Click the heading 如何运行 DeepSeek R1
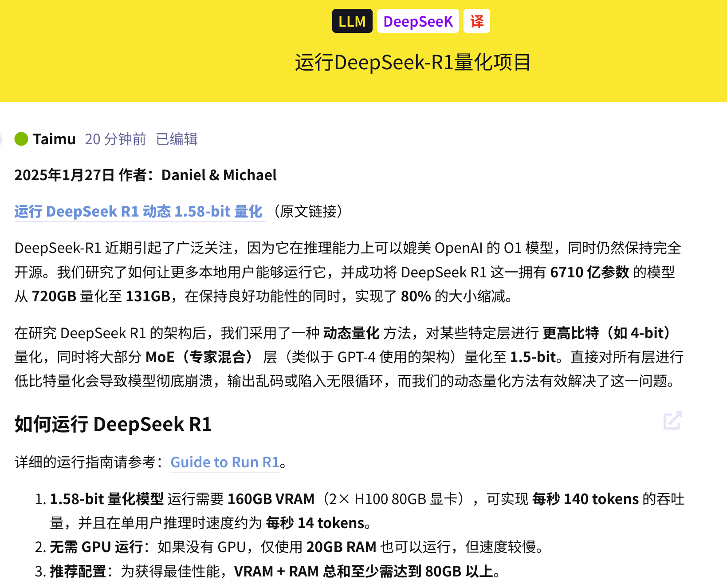This screenshot has width=727, height=588. 113,424
